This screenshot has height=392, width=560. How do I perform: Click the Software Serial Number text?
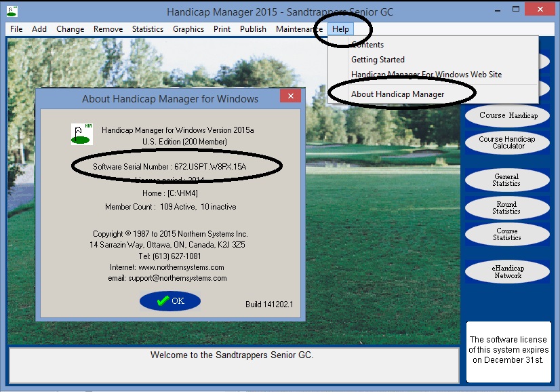point(169,167)
